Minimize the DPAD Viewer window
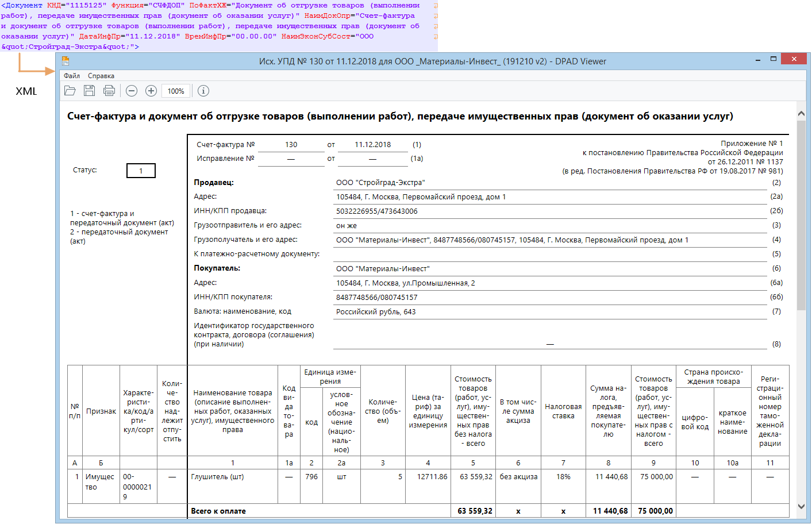The image size is (812, 524). pyautogui.click(x=759, y=59)
